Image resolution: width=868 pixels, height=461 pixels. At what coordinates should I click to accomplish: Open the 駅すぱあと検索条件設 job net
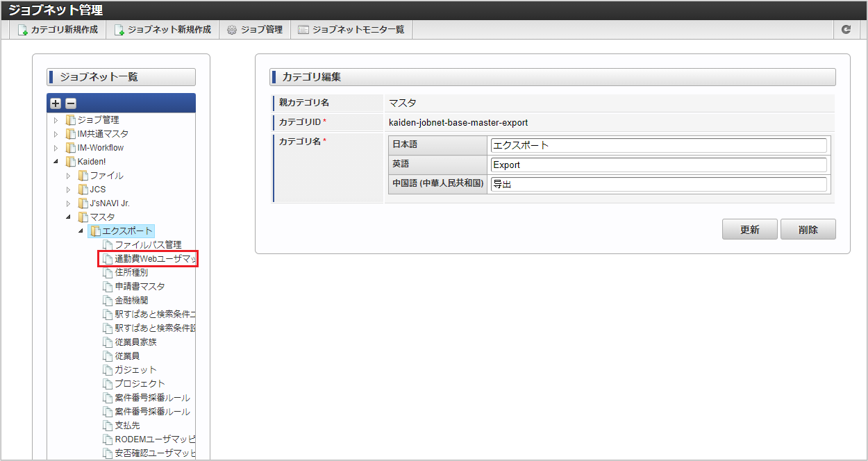coord(155,328)
